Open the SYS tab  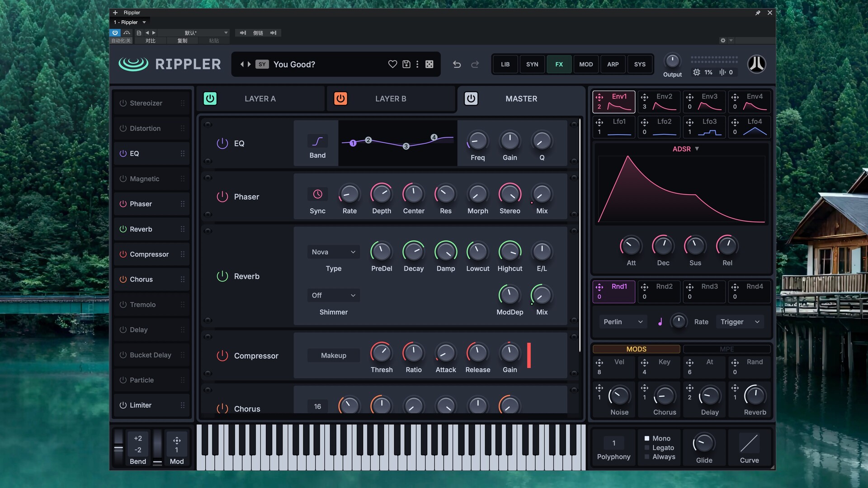(x=640, y=64)
